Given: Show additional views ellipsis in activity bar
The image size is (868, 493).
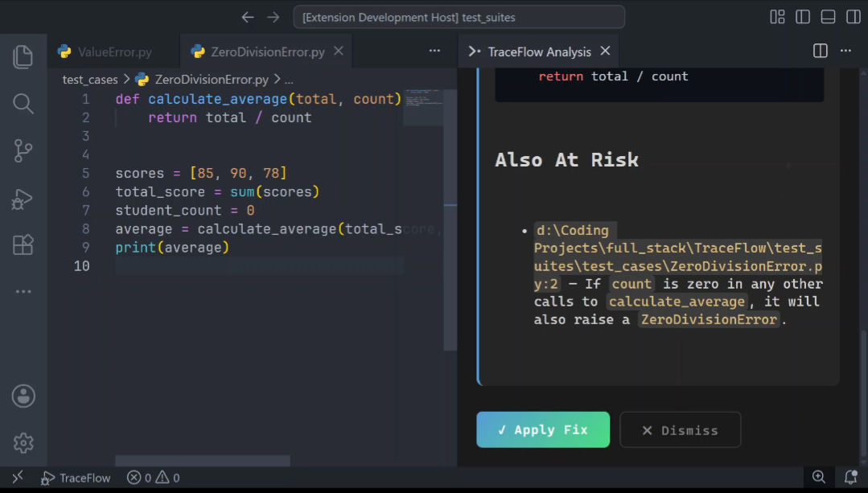Looking at the screenshot, I should (x=23, y=291).
